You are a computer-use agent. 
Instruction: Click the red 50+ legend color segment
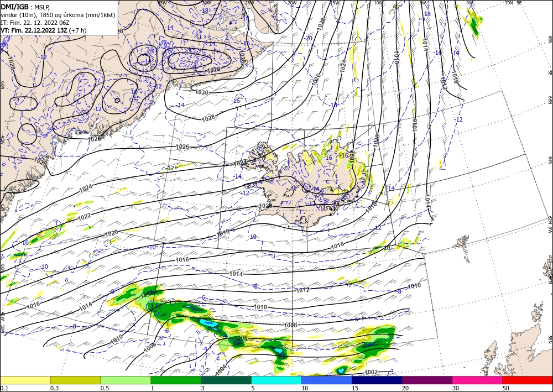pos(528,380)
